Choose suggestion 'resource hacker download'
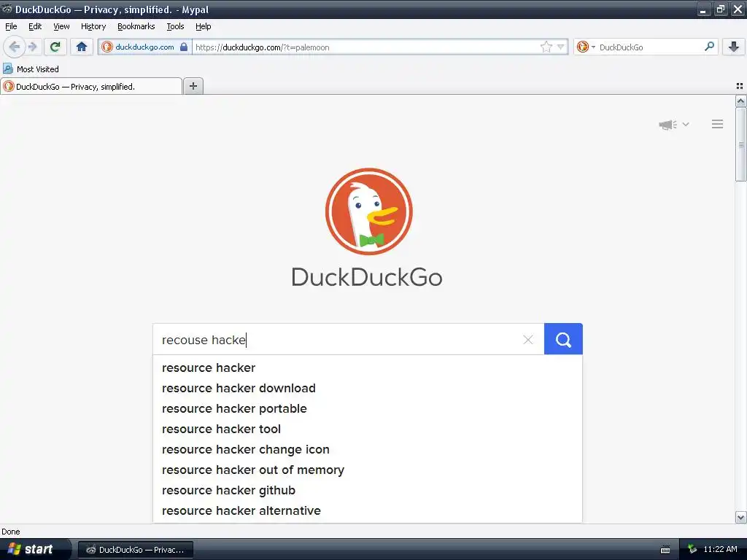 click(368, 388)
